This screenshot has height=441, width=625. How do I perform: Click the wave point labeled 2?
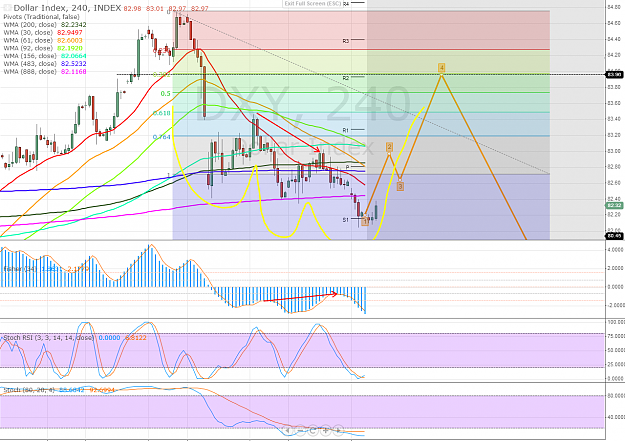[x=389, y=147]
